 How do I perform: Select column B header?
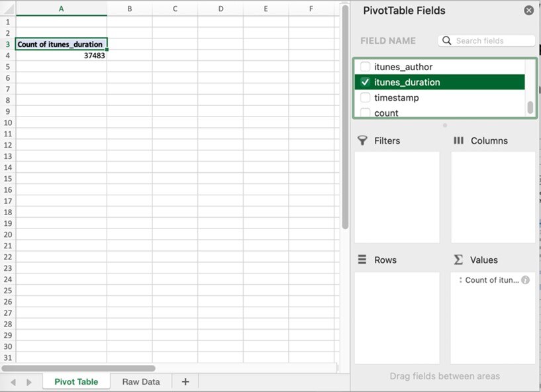pos(129,9)
